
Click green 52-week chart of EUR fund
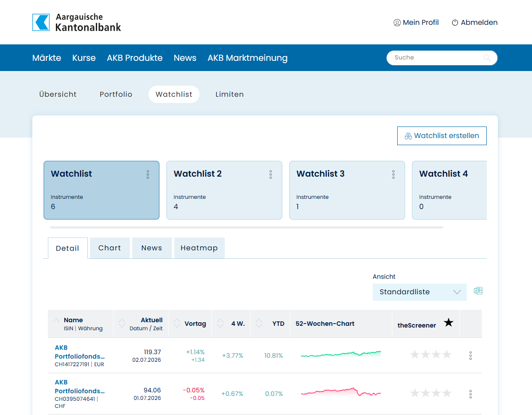341,354
